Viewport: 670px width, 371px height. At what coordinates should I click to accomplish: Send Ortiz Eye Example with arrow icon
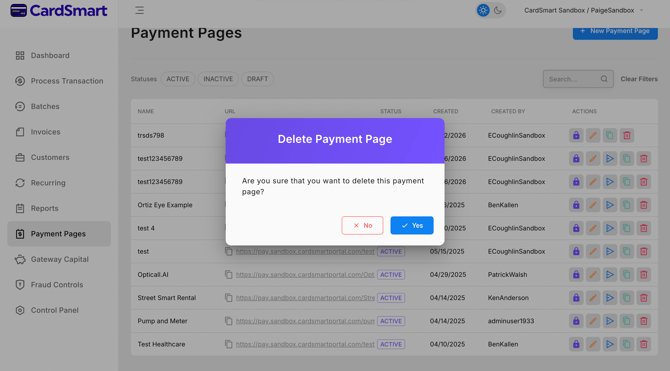coord(610,205)
